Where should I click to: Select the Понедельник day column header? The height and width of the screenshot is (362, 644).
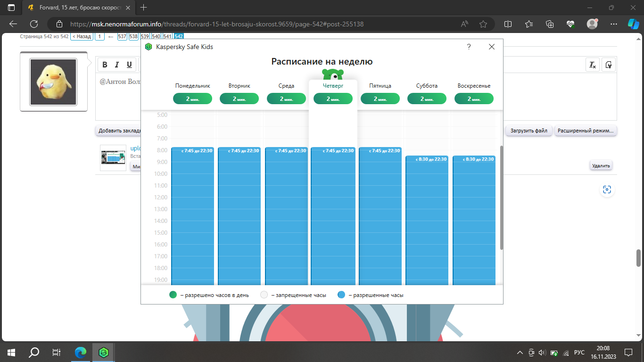(x=192, y=86)
